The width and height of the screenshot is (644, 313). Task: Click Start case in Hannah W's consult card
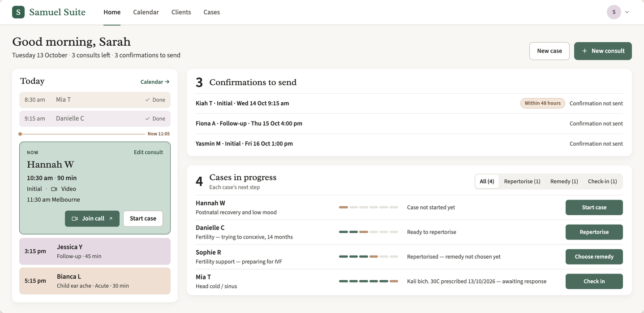[x=143, y=219]
